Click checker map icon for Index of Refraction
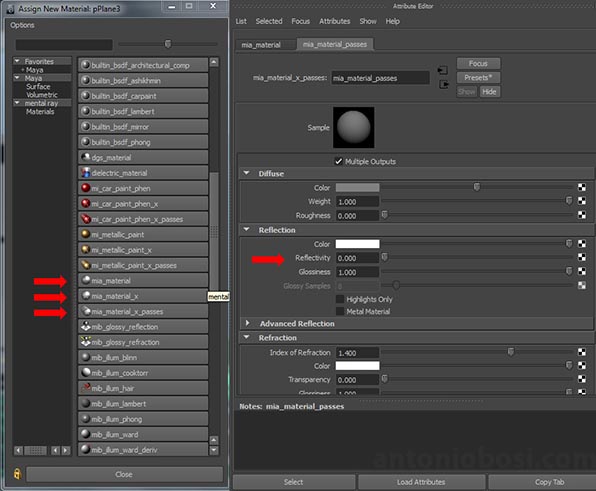The image size is (596, 491). tap(582, 352)
